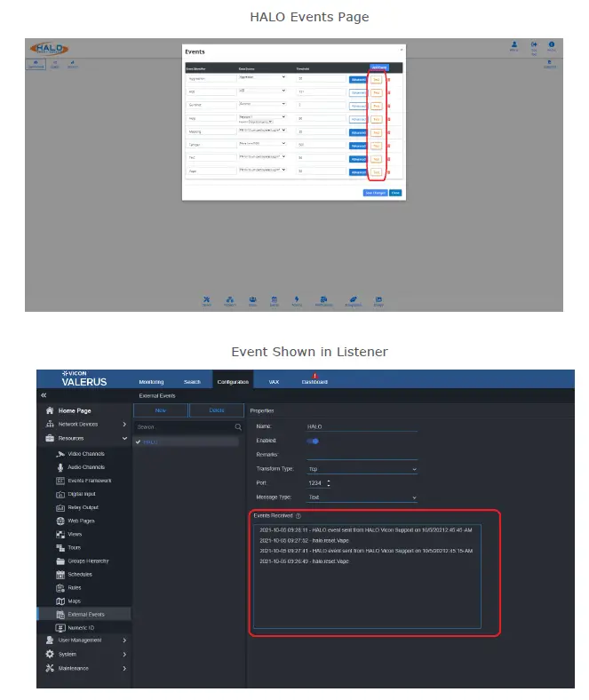This screenshot has width=589, height=700.
Task: Click Advanced button in Masking row
Action: 358,133
